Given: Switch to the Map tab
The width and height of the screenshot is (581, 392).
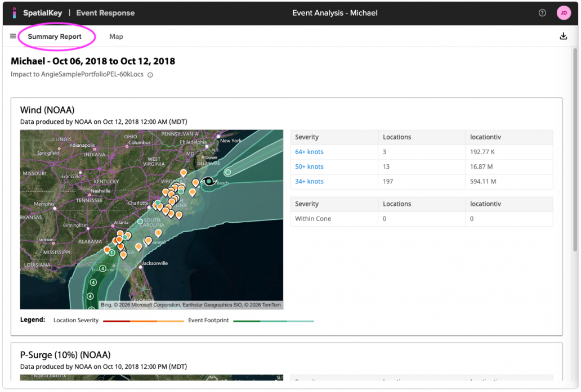Looking at the screenshot, I should tap(116, 37).
